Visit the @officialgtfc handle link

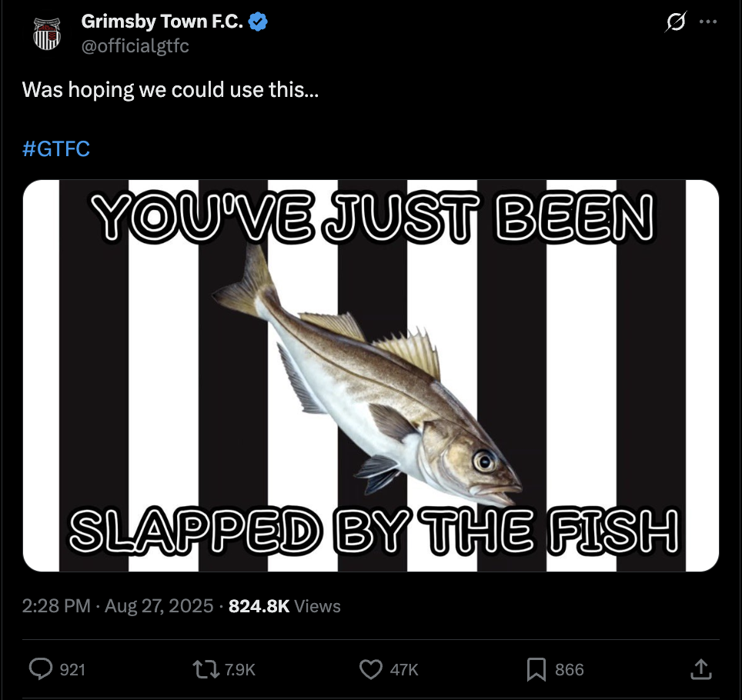[x=135, y=46]
